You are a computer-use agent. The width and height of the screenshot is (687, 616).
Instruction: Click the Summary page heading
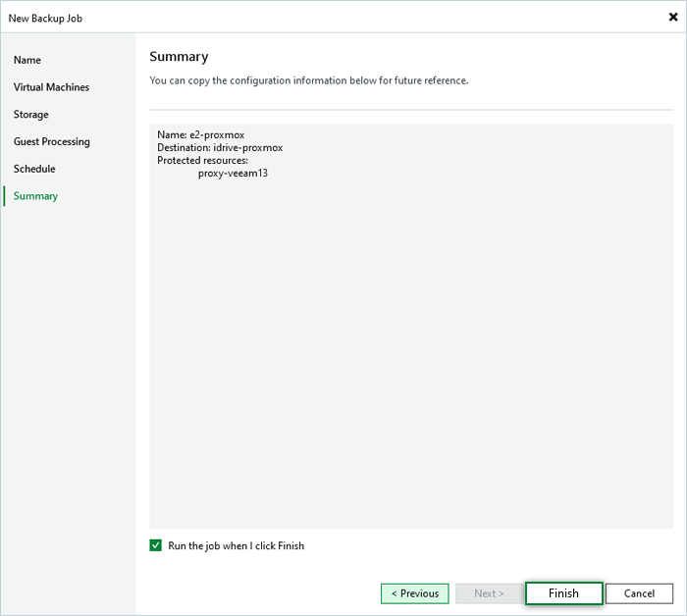179,57
